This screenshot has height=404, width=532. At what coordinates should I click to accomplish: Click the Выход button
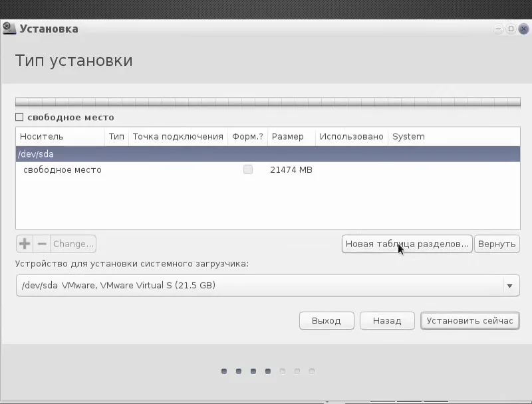click(x=327, y=321)
